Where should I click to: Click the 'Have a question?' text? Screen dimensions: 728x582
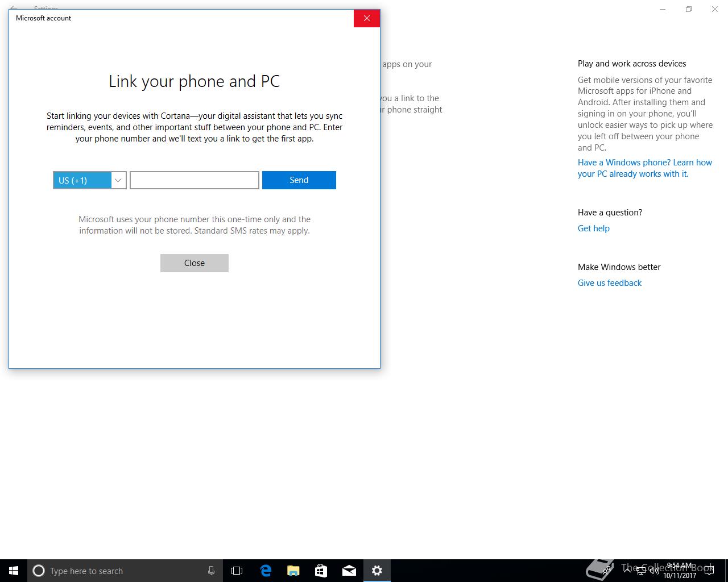tap(610, 213)
